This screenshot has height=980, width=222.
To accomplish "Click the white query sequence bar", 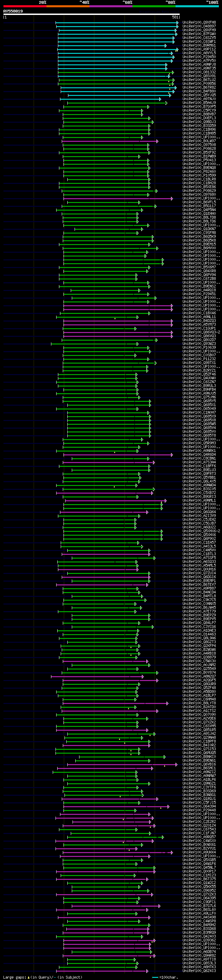I will click(x=92, y=15).
